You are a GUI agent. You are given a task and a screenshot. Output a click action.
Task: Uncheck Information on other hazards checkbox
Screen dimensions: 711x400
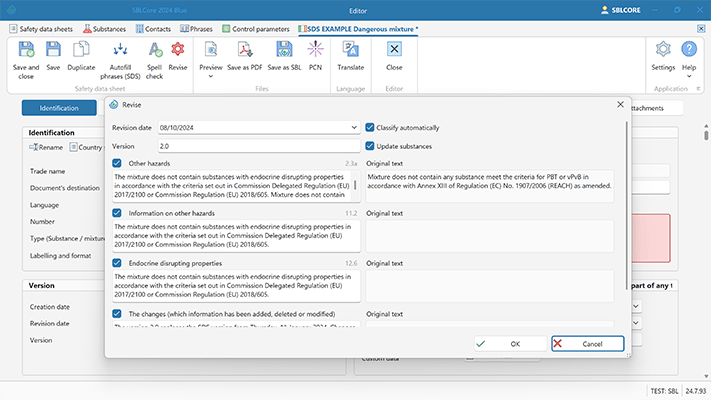[117, 213]
